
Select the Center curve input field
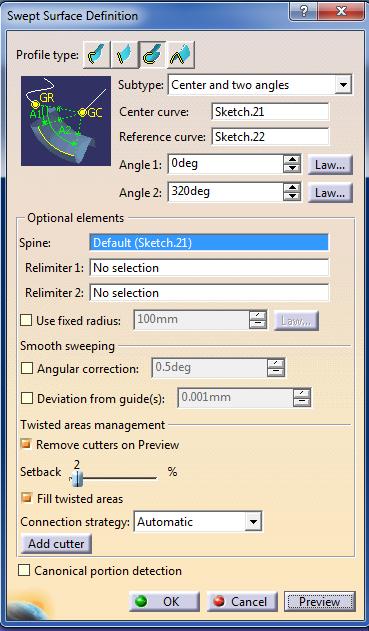(x=270, y=111)
